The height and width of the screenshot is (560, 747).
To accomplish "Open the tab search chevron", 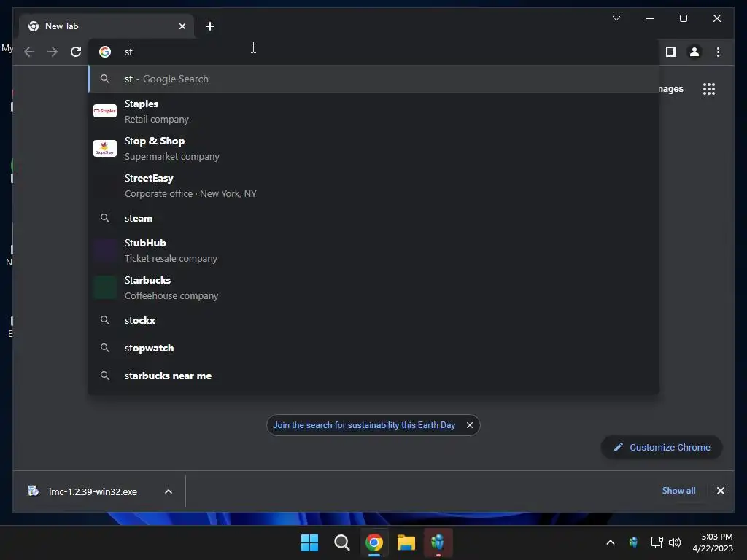I will [616, 18].
